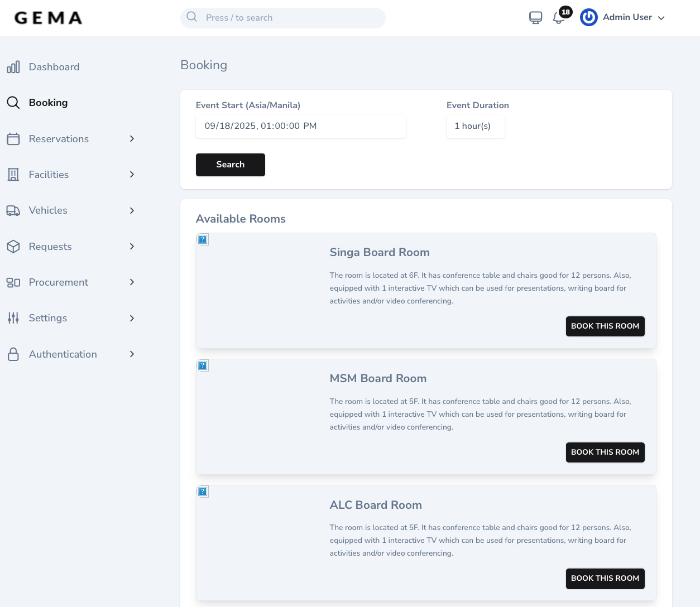Expand the Facilities submenu
This screenshot has width=700, height=607.
click(132, 174)
